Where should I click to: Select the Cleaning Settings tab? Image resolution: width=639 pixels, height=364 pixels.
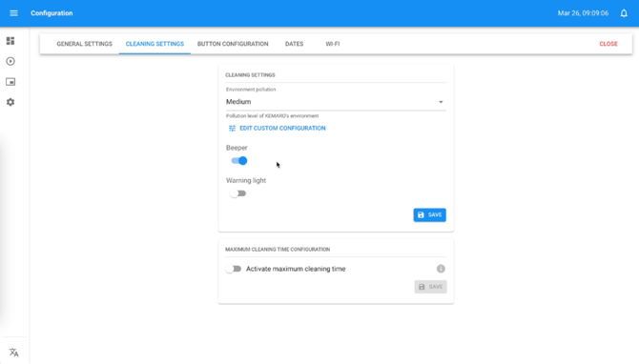point(155,44)
